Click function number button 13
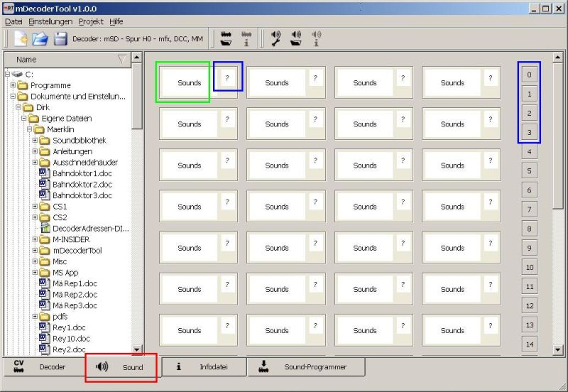This screenshot has height=392, width=568. pos(529,325)
